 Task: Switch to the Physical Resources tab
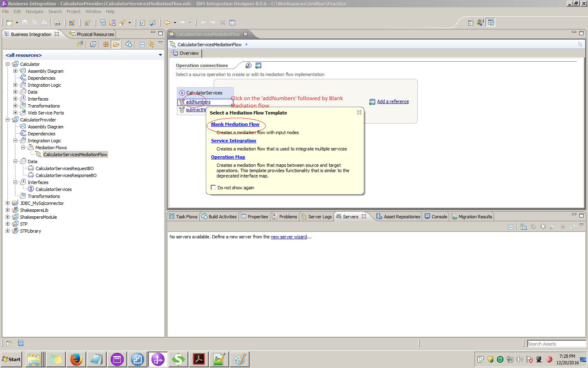[x=92, y=34]
